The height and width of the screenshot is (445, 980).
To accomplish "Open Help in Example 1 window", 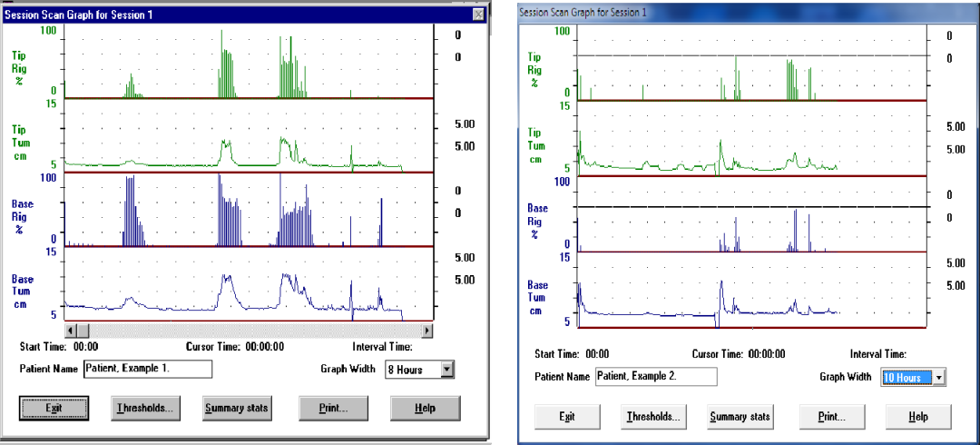I will click(425, 408).
